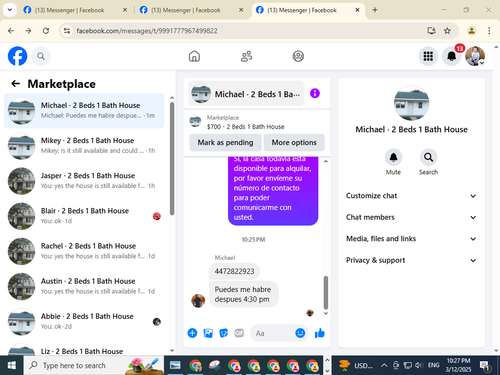Attach a photo using the image icon
This screenshot has width=500, height=375.
point(208,333)
